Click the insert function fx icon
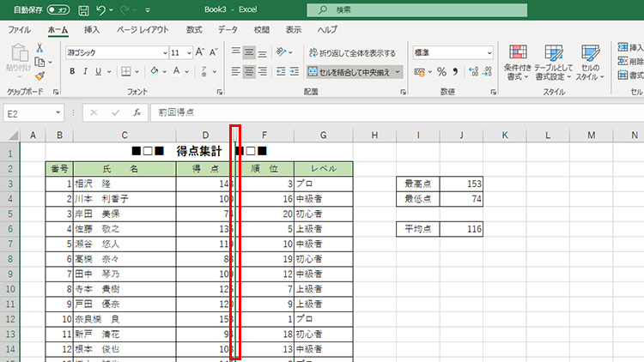 [137, 112]
